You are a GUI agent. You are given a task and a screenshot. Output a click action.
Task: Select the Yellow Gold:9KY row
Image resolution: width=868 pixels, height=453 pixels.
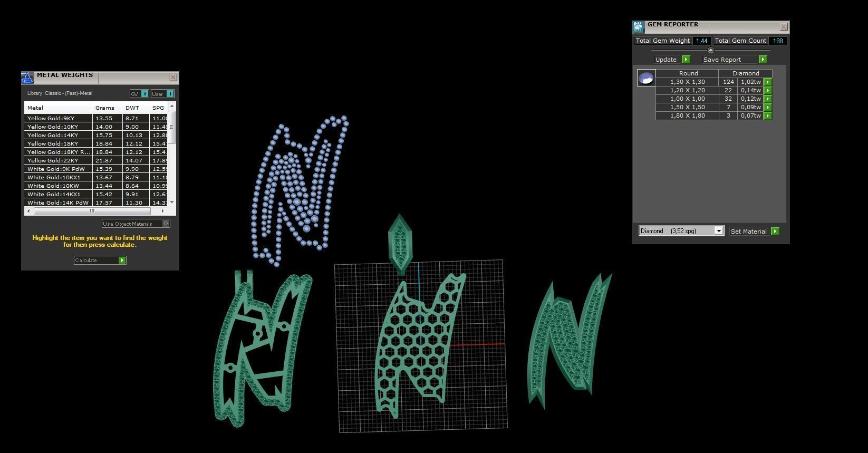point(96,118)
